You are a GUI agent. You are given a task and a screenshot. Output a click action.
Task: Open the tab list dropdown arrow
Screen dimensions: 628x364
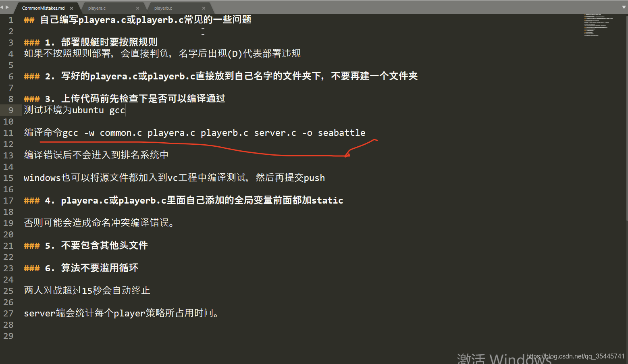pyautogui.click(x=624, y=7)
